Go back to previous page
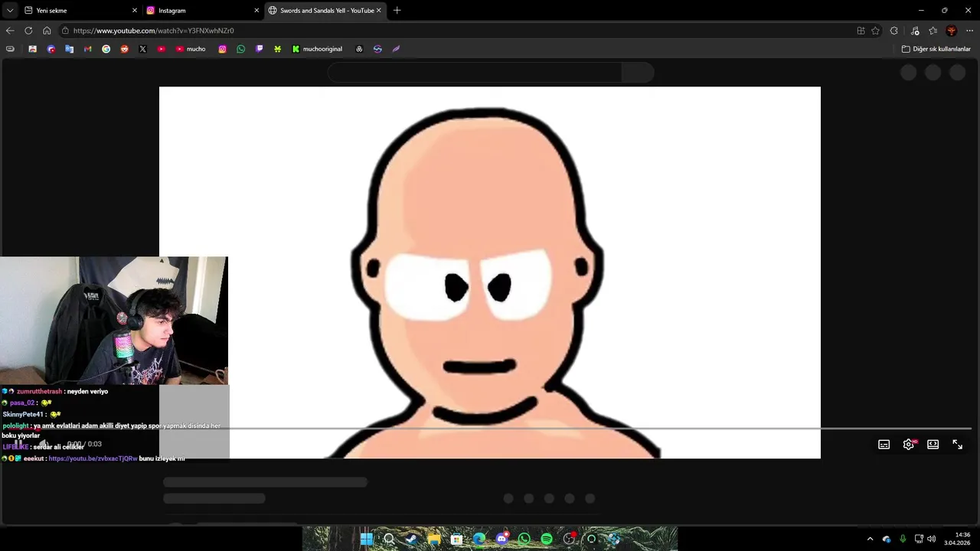 [10, 31]
